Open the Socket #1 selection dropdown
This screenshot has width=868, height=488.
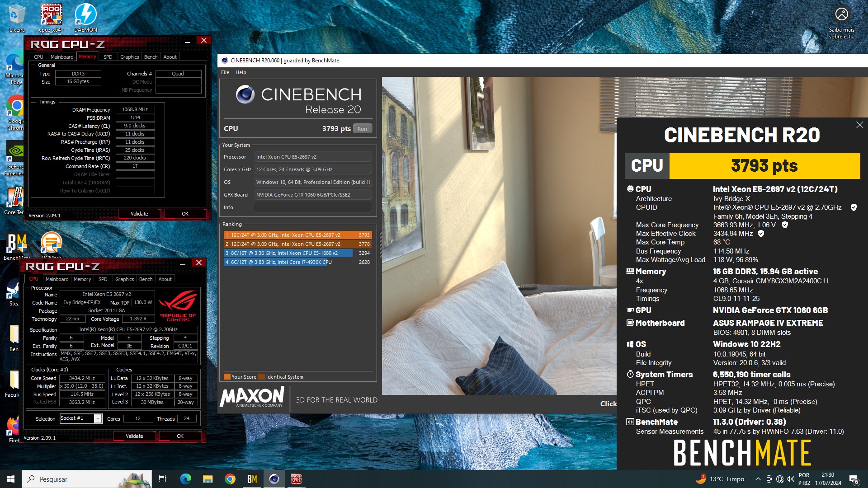81,418
